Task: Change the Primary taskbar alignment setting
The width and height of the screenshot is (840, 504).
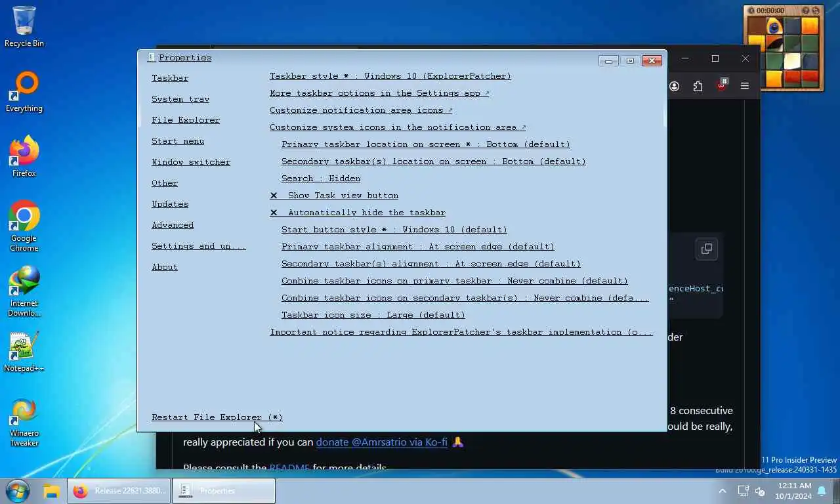Action: pyautogui.click(x=418, y=247)
